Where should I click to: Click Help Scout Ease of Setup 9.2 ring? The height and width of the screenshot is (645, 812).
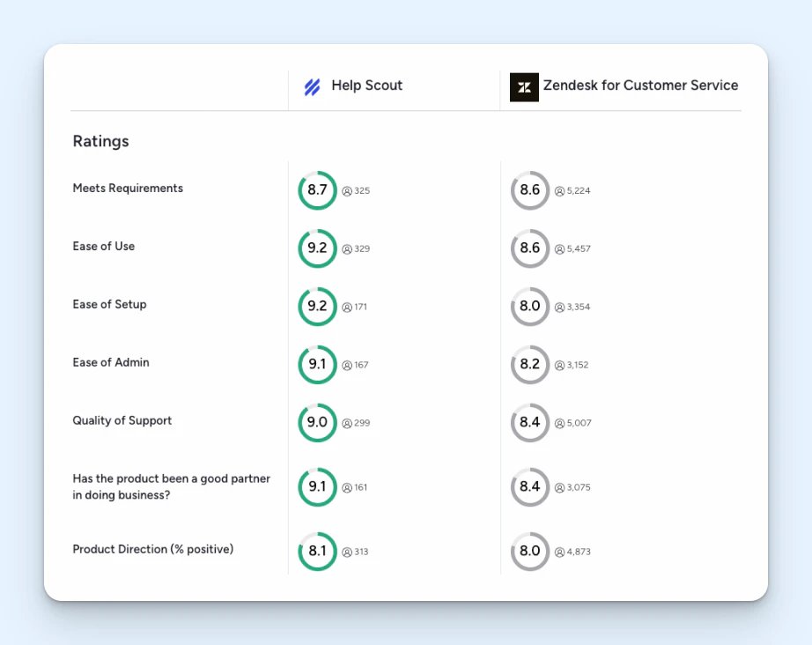(317, 306)
